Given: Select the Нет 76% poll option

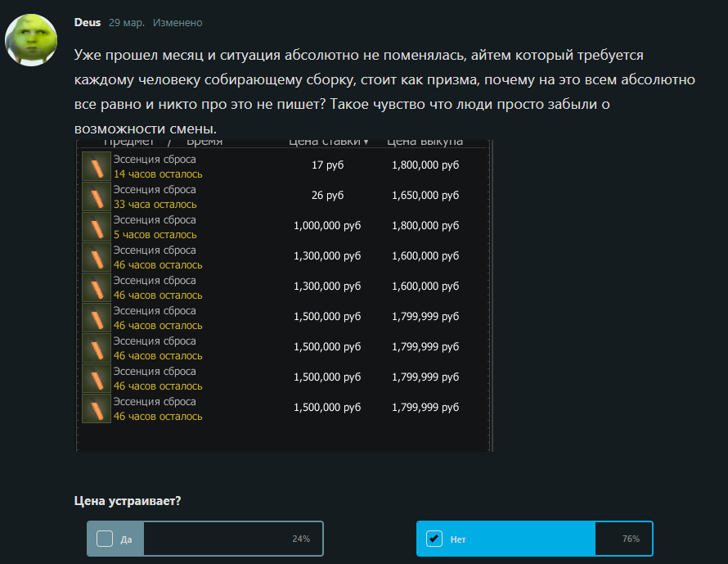Looking at the screenshot, I should (535, 539).
